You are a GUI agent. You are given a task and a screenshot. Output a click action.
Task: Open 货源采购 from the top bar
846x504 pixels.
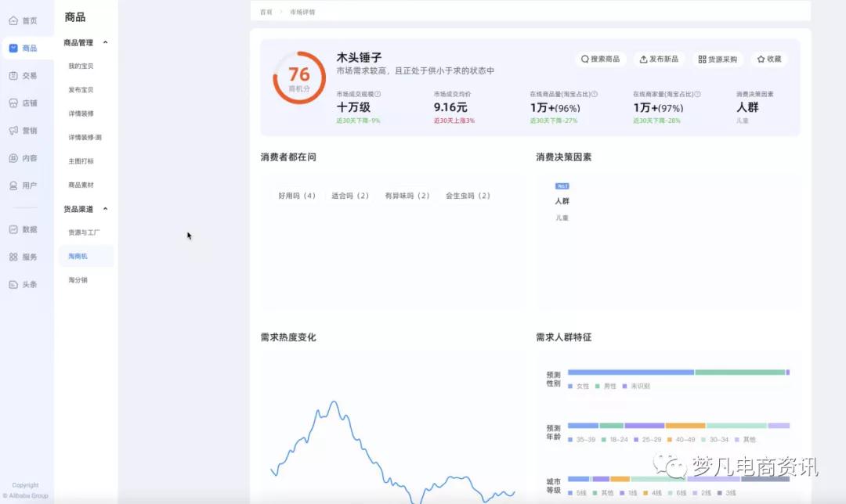coord(717,59)
